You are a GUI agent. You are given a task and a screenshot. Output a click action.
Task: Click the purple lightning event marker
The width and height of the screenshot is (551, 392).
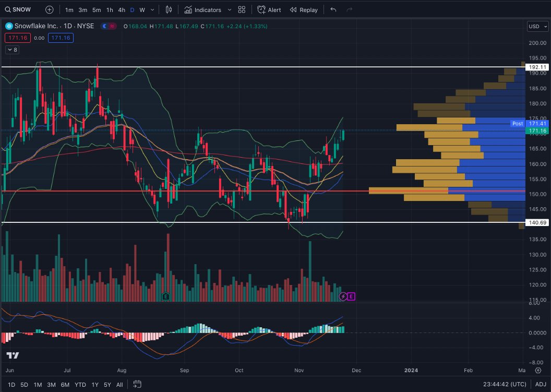point(343,296)
